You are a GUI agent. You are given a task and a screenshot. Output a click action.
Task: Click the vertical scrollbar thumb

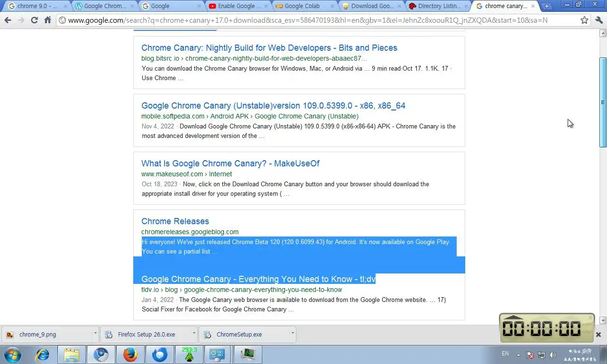[603, 102]
